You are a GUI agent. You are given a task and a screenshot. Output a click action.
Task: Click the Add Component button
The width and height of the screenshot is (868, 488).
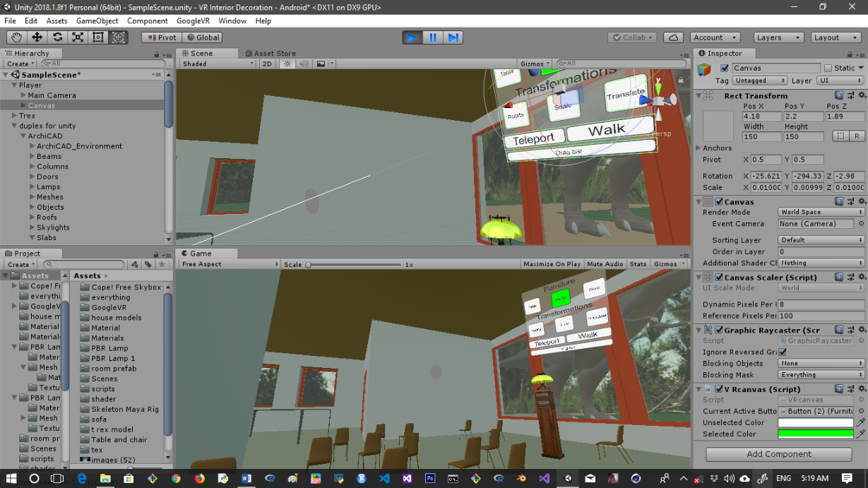(x=779, y=454)
